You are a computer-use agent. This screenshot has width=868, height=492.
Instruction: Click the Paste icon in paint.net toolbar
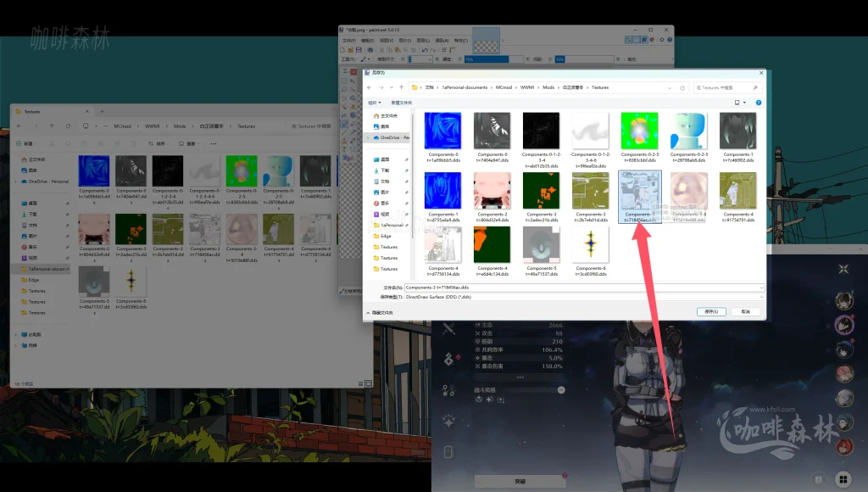pyautogui.click(x=398, y=50)
